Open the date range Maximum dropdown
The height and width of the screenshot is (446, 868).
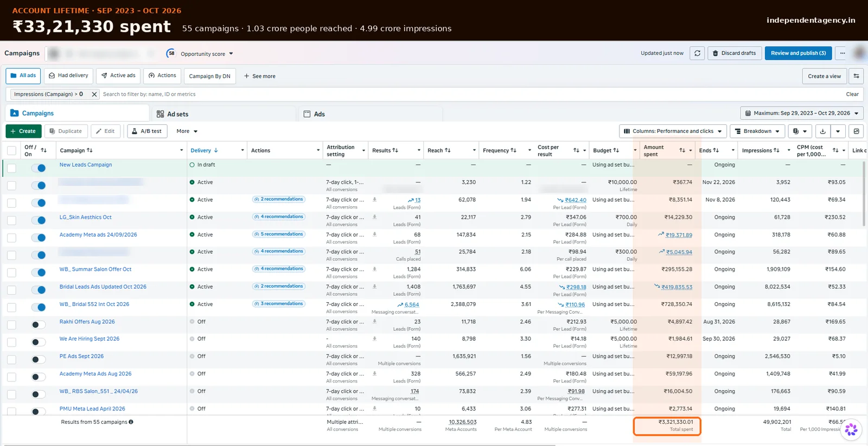(802, 113)
